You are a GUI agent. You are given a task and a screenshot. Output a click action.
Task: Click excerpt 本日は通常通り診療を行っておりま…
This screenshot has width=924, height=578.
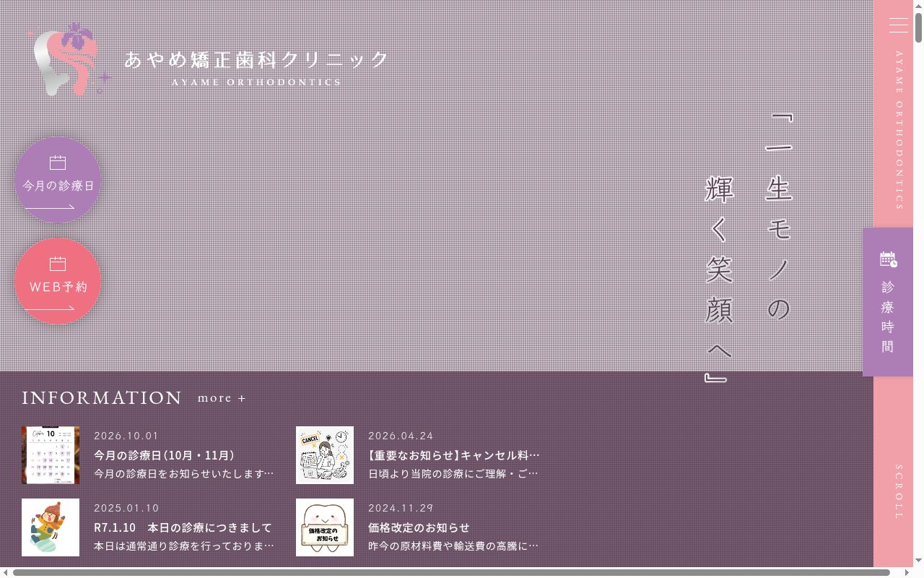pyautogui.click(x=184, y=546)
